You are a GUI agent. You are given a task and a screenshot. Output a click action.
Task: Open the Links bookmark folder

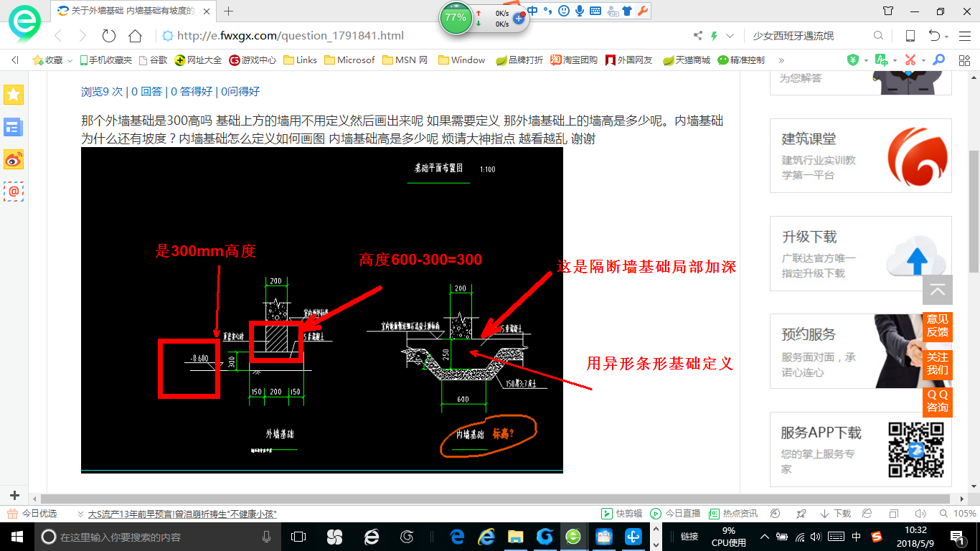coord(300,60)
